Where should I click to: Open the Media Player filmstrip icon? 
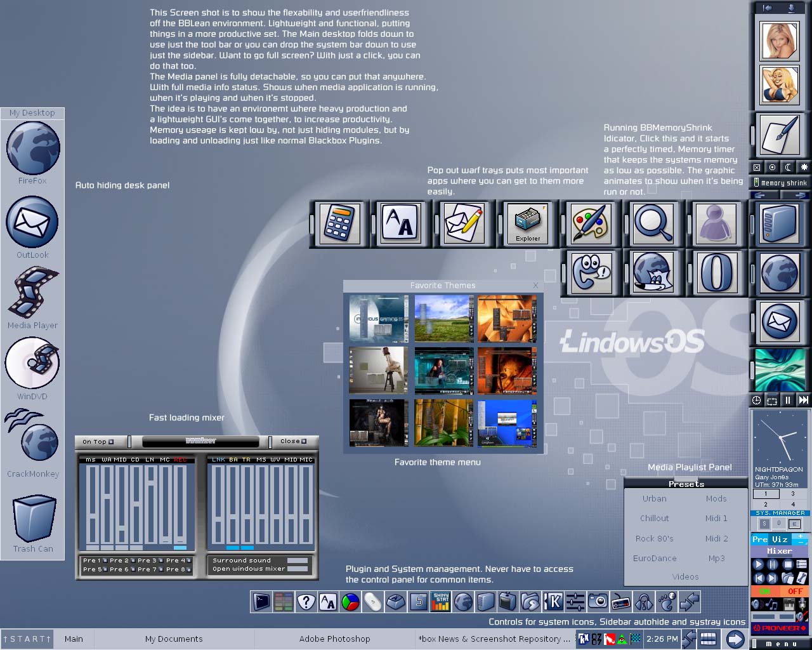pos(33,292)
